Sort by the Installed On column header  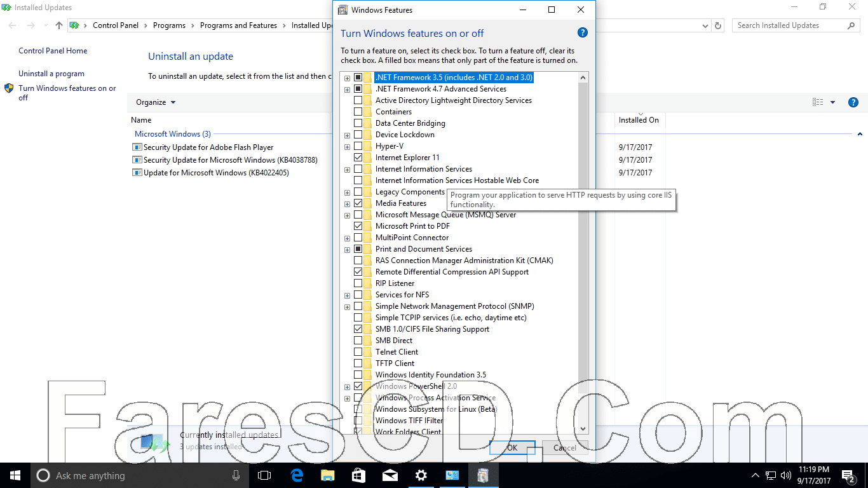(x=639, y=120)
